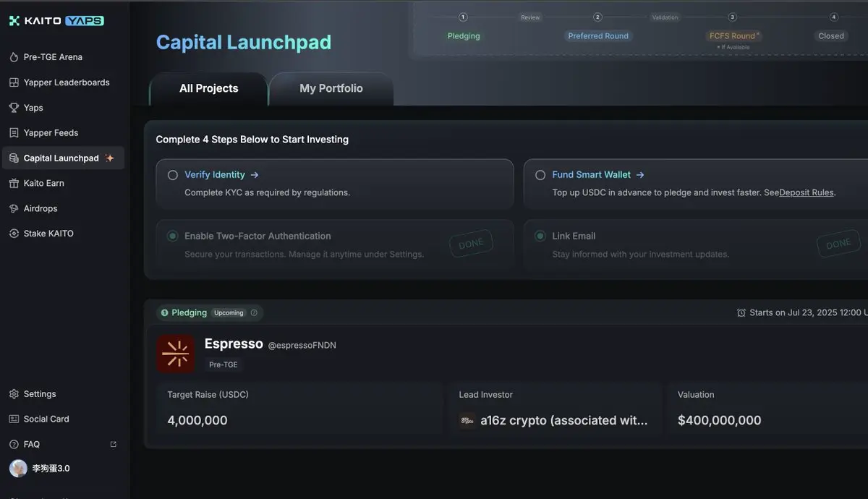Viewport: 868px width, 499px height.
Task: Click step 4 Closed in tracker
Action: coord(831,36)
